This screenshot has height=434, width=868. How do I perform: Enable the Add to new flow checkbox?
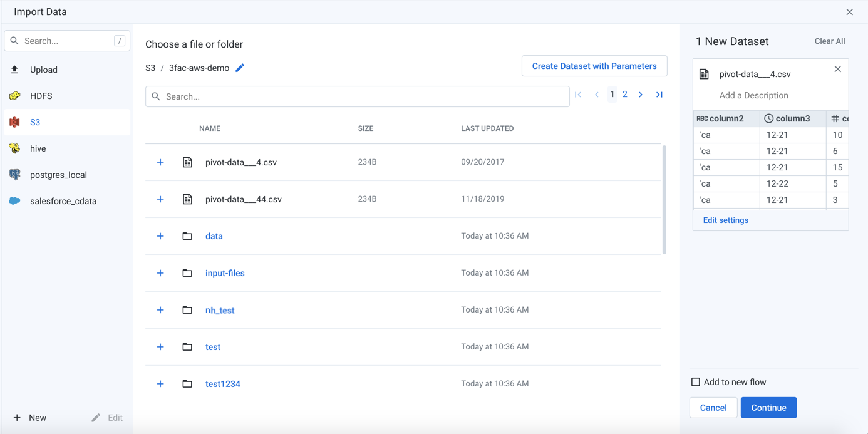(x=695, y=382)
